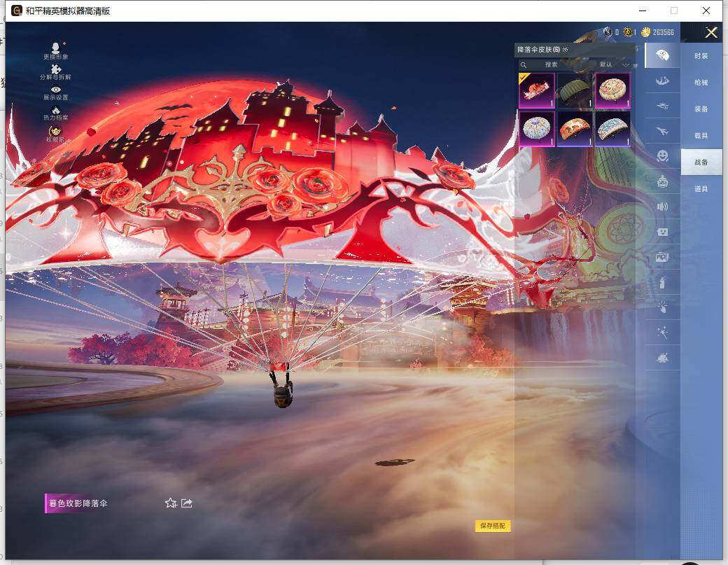Switch to the 载具 tab
This screenshot has height=565, width=728.
(x=701, y=136)
